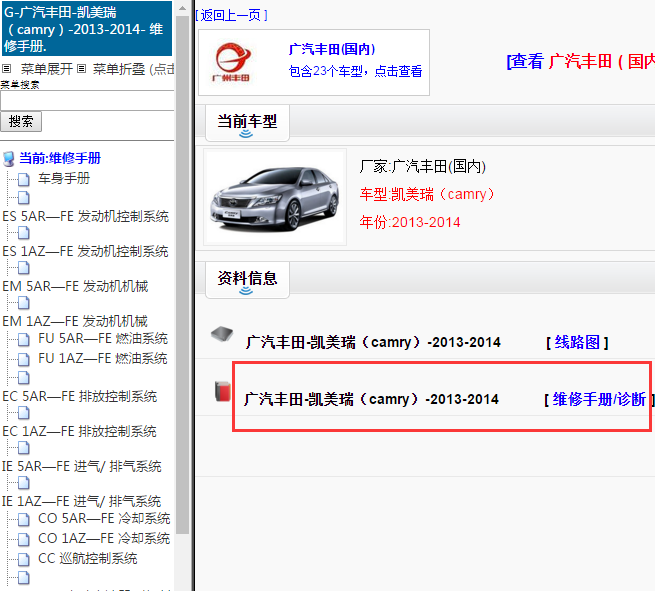Click page icon beside FU 5AR—FE 燃油系统
The height and width of the screenshot is (591, 655).
[x=24, y=340]
